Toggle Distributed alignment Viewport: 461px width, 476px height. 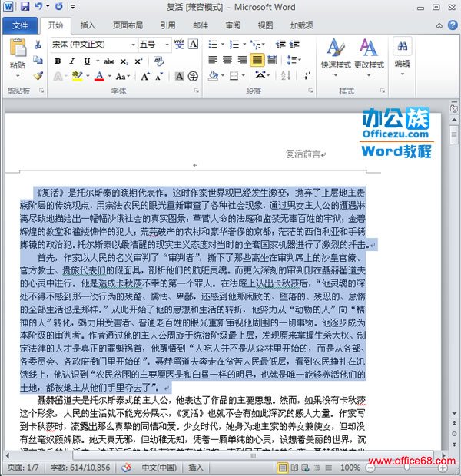pyautogui.click(x=272, y=60)
